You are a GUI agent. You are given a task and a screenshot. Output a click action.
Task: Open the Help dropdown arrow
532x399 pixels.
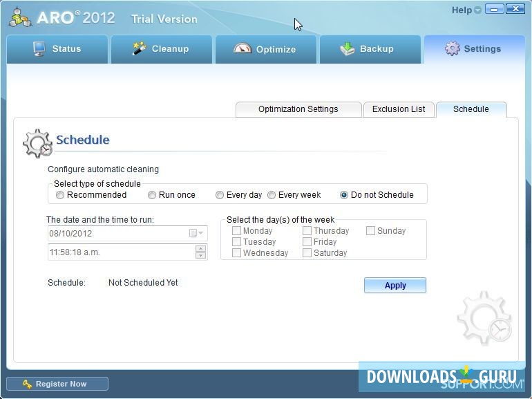click(x=477, y=10)
